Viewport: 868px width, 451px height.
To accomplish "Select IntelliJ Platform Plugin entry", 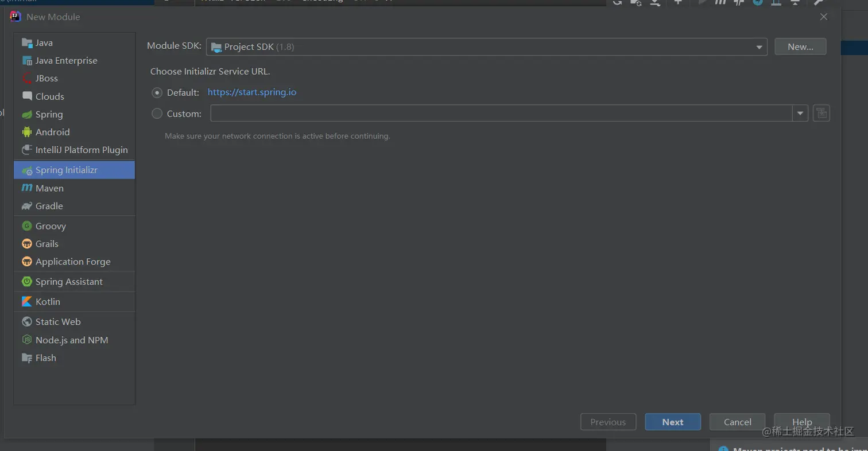I will pos(74,150).
